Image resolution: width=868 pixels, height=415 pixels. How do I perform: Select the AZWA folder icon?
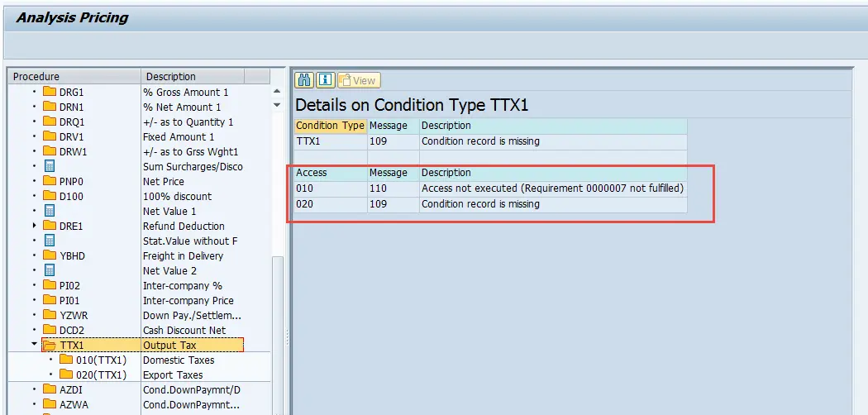(x=50, y=405)
